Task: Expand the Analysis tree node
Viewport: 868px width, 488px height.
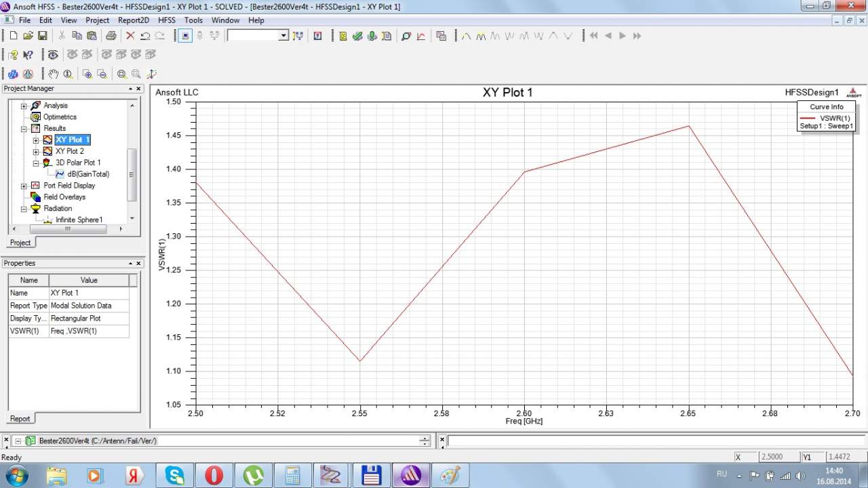Action: pyautogui.click(x=24, y=106)
